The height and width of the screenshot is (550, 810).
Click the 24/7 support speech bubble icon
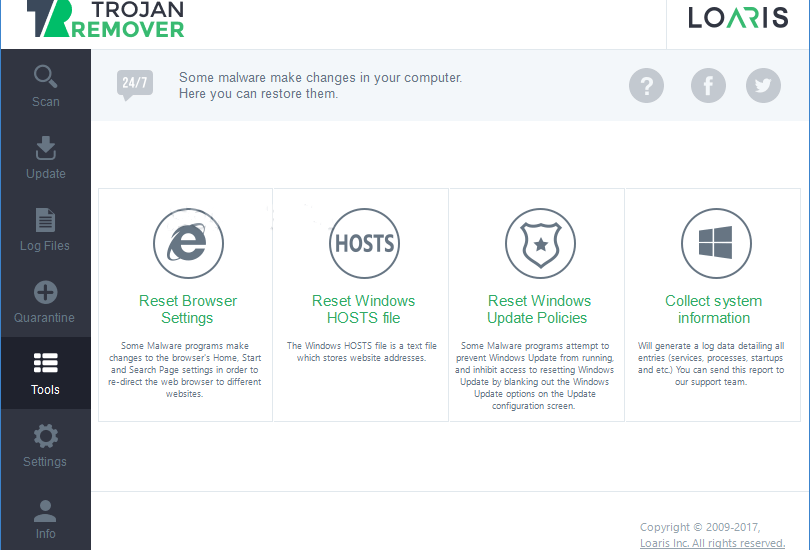click(x=135, y=85)
